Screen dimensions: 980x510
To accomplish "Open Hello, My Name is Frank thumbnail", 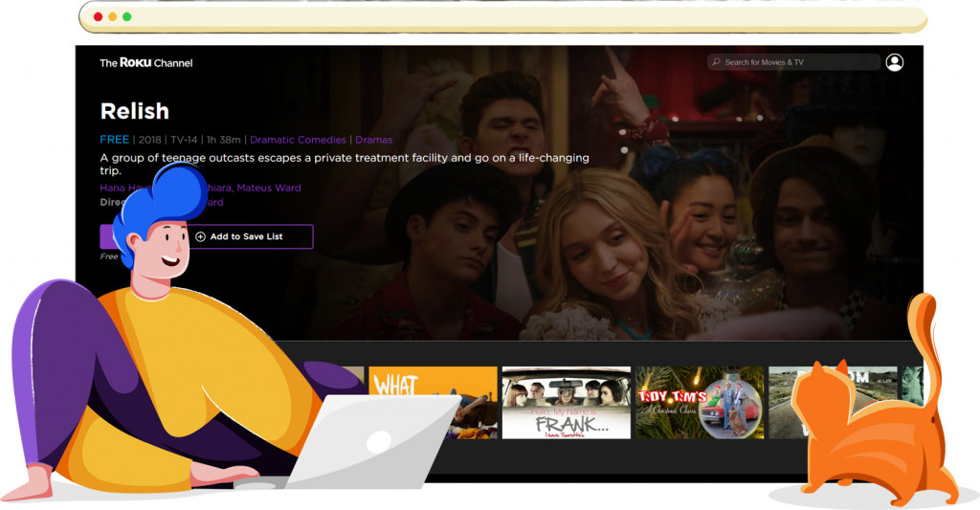I will (567, 403).
